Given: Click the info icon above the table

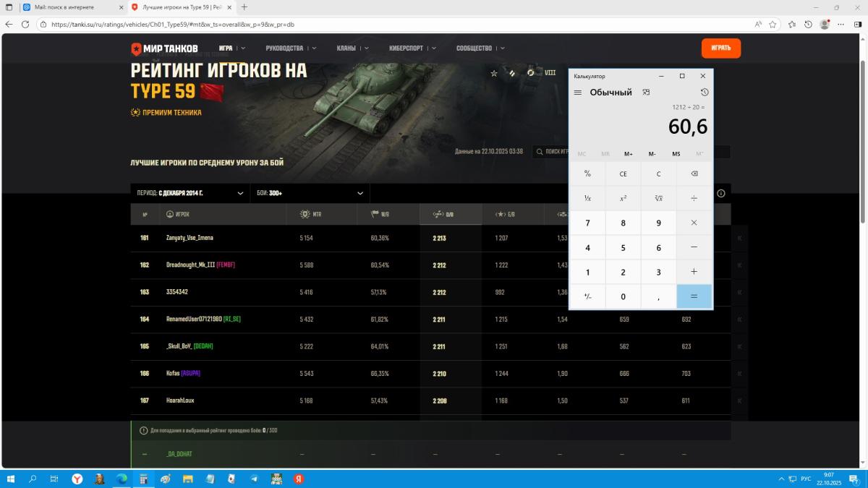Looking at the screenshot, I should 720,193.
